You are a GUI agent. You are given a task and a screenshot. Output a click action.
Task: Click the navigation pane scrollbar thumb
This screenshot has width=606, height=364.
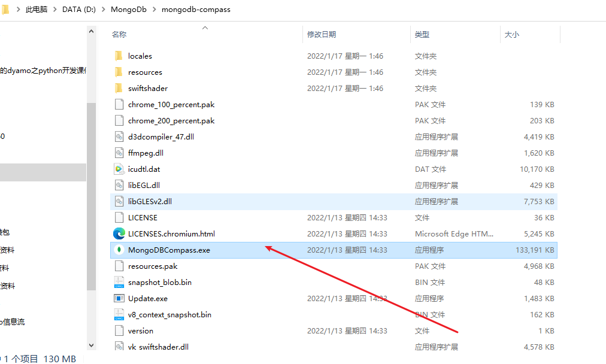pos(91,197)
